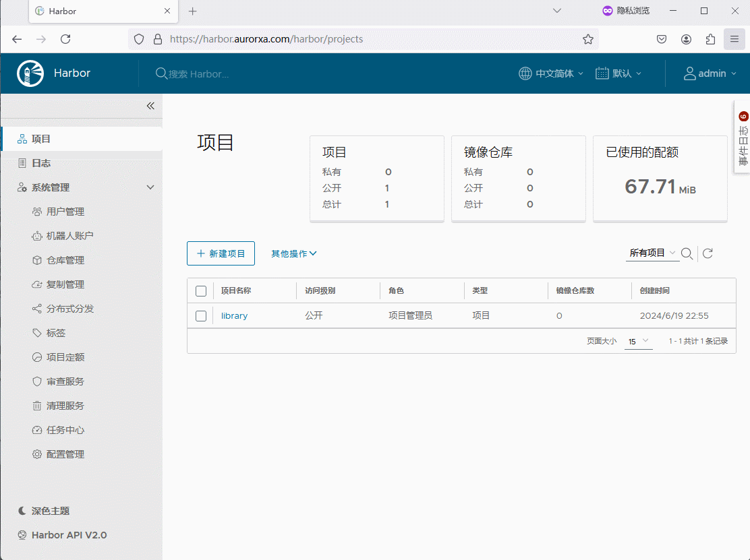
Task: Open the language dropdown 中文简体
Action: [x=551, y=73]
